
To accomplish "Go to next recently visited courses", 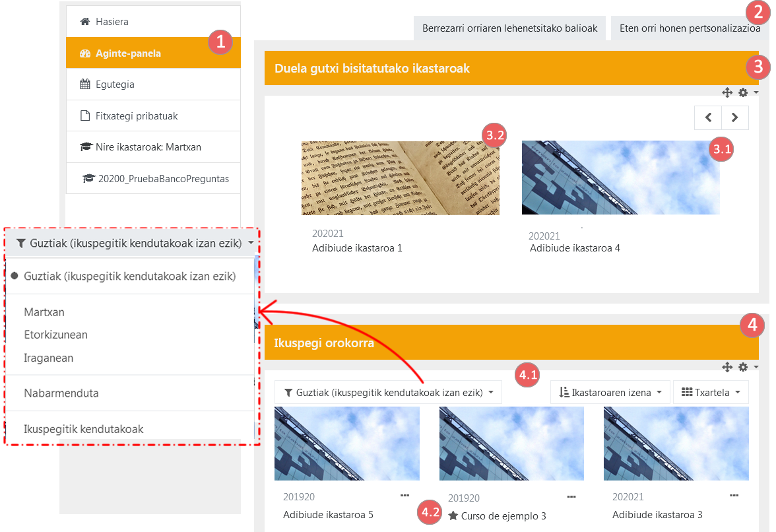I will click(x=735, y=117).
